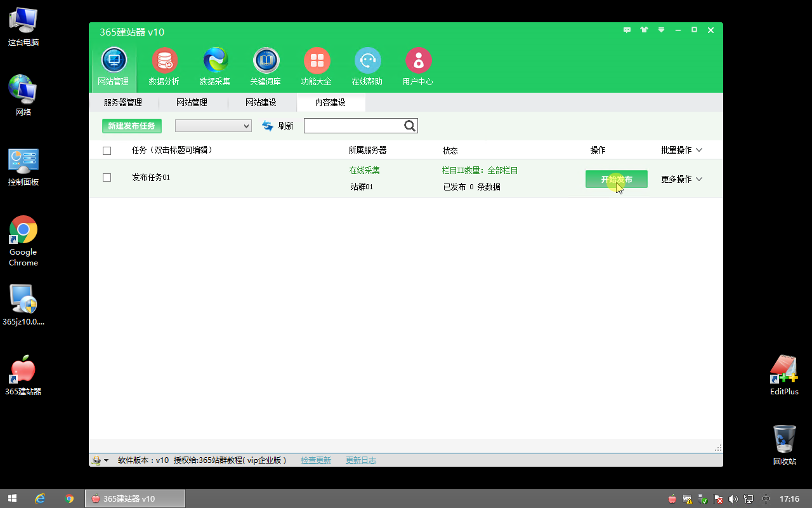This screenshot has height=508, width=812.
Task: Switch to the 服务器管理 tab
Action: tap(123, 102)
